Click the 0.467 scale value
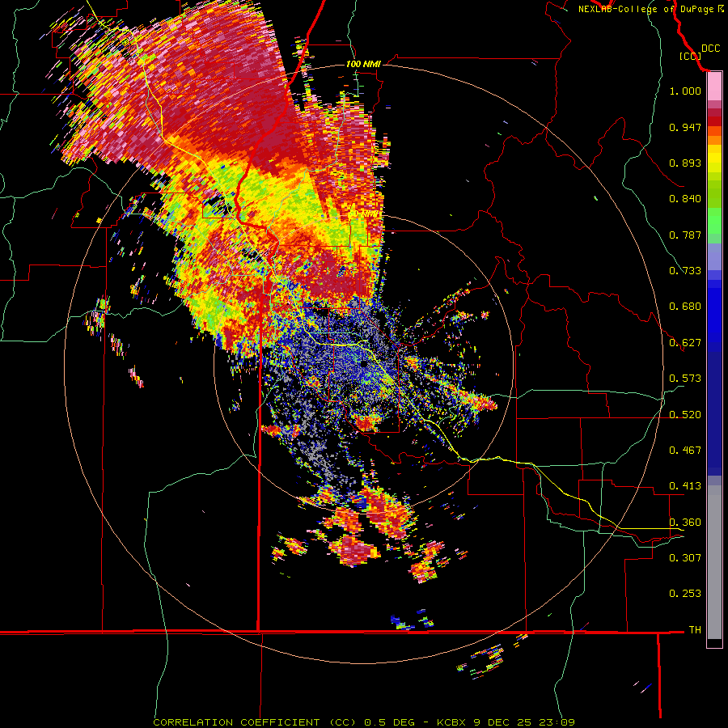 (x=685, y=451)
